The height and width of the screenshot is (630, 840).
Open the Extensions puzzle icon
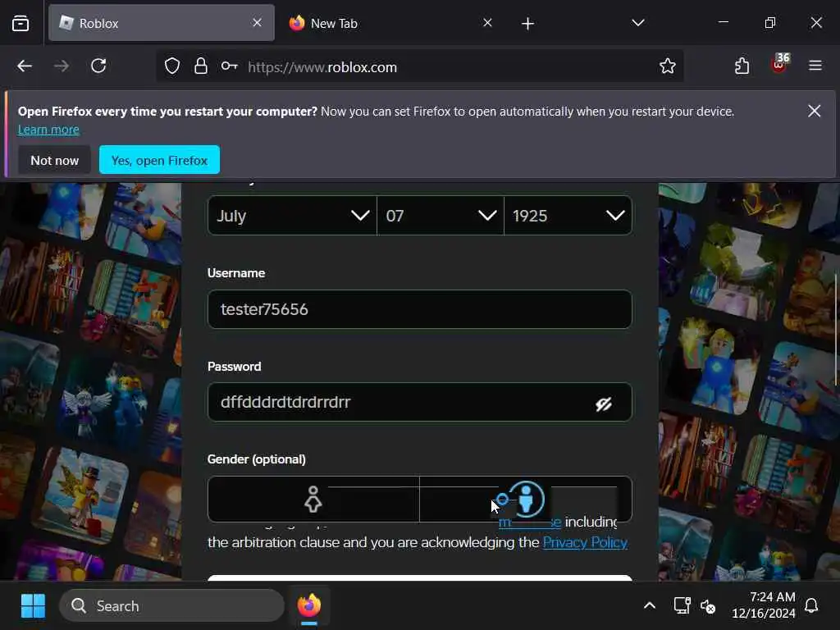[742, 66]
